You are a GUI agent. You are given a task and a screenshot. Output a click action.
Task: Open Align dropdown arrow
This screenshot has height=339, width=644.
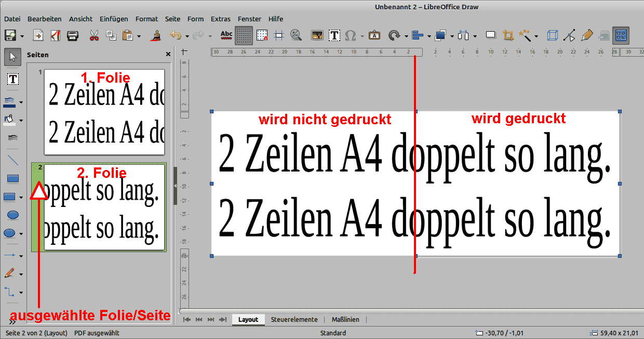pyautogui.click(x=429, y=36)
